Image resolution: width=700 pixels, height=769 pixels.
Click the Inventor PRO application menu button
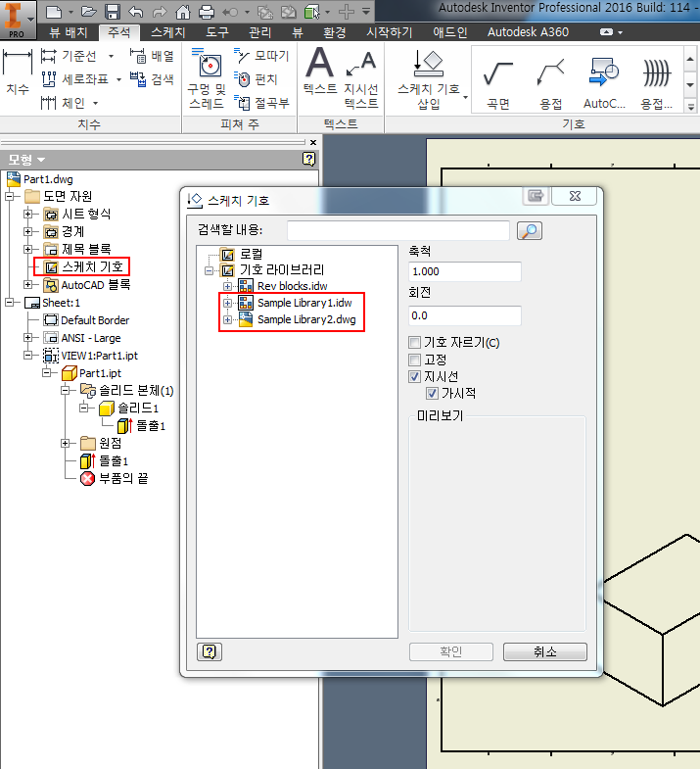point(18,20)
